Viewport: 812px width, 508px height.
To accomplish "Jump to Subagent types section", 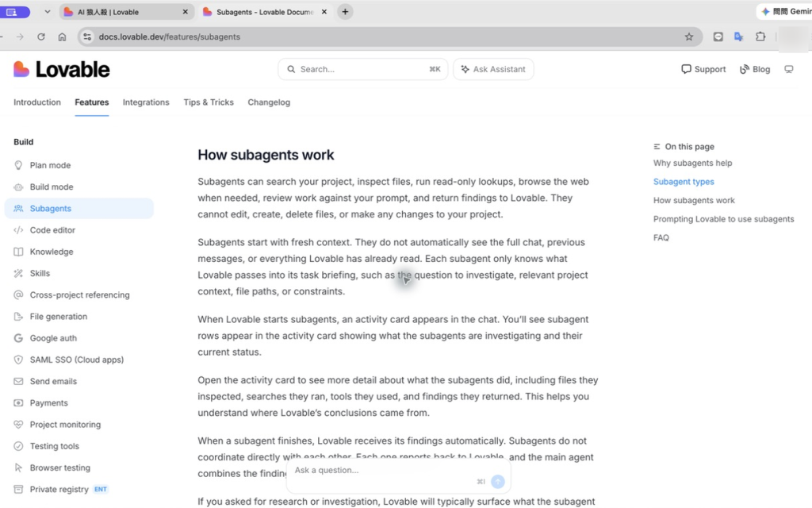I will pyautogui.click(x=684, y=182).
